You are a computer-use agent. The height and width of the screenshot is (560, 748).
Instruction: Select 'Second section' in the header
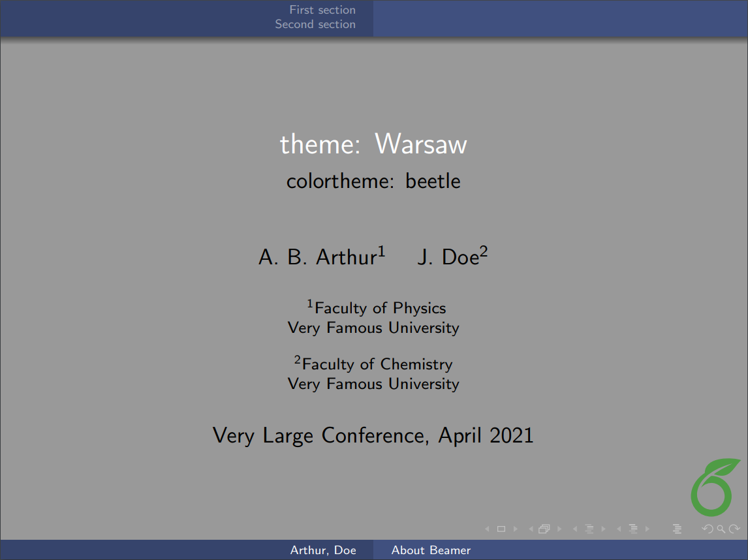pos(315,24)
